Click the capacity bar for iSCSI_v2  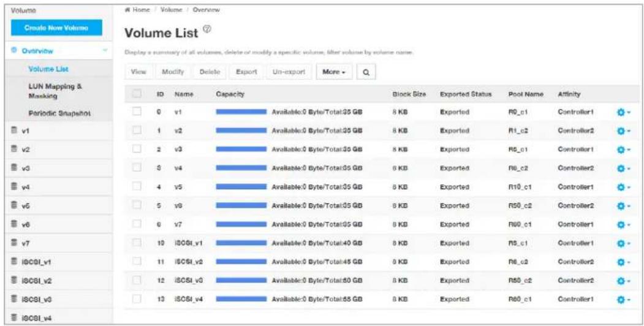[x=241, y=262]
